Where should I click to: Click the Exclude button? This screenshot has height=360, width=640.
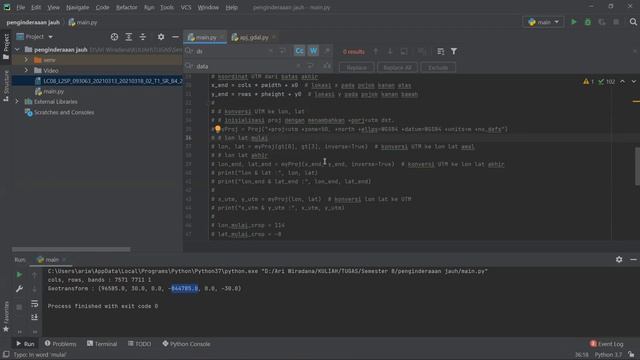click(x=438, y=67)
